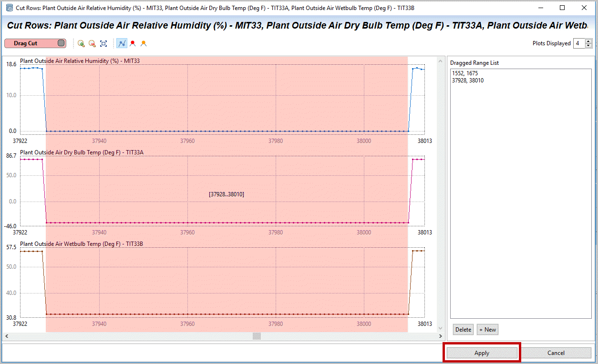Image resolution: width=598 pixels, height=364 pixels.
Task: Select the orange marker icon in toolbar
Action: coord(143,43)
